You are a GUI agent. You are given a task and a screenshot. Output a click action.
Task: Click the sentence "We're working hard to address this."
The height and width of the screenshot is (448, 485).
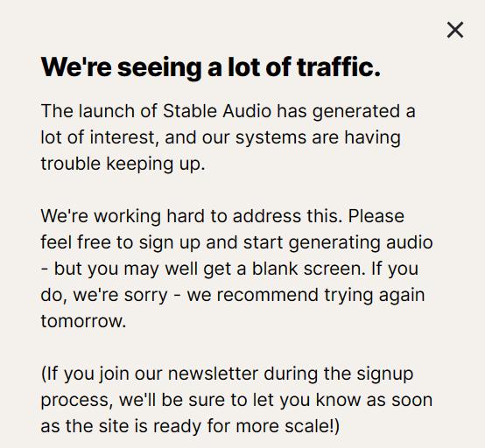click(192, 216)
